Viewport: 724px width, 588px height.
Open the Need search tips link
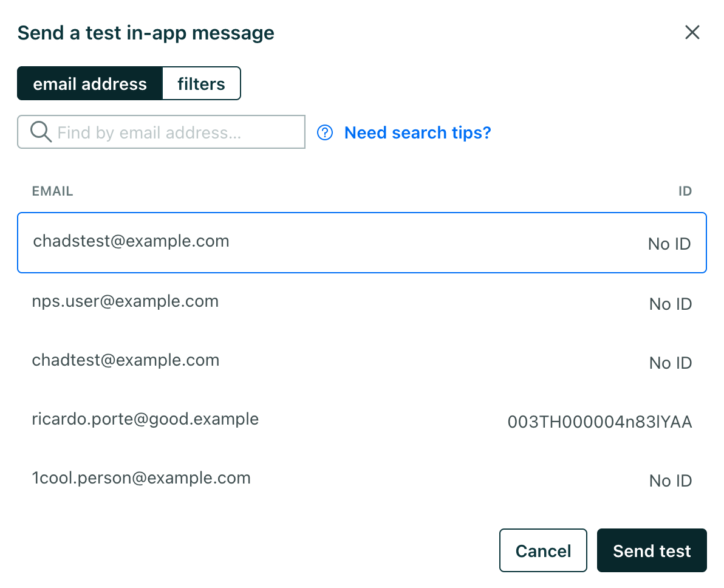click(417, 132)
